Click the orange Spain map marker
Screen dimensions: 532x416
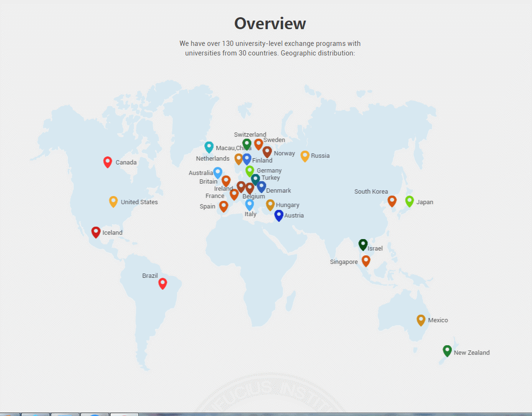(223, 206)
